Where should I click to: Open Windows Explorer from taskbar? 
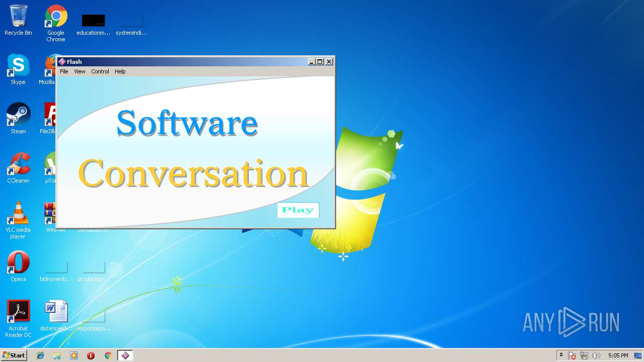coord(57,355)
